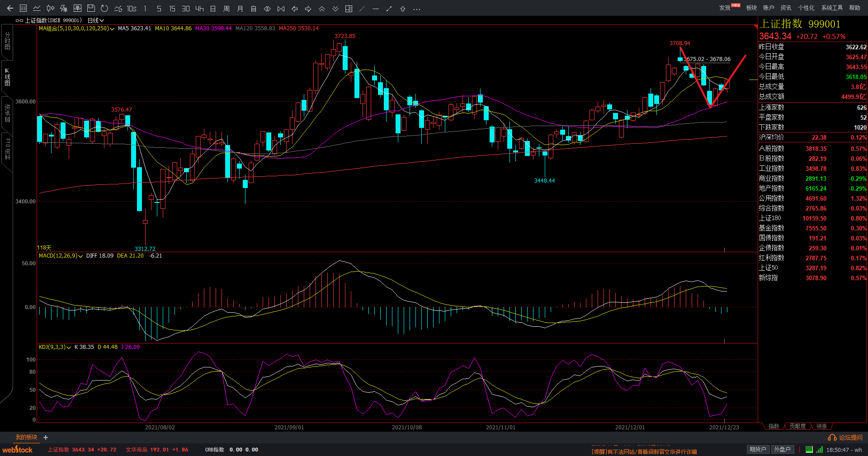Toggle the 外盘户 account button
Screen dimensions: 868x456
coord(782,450)
